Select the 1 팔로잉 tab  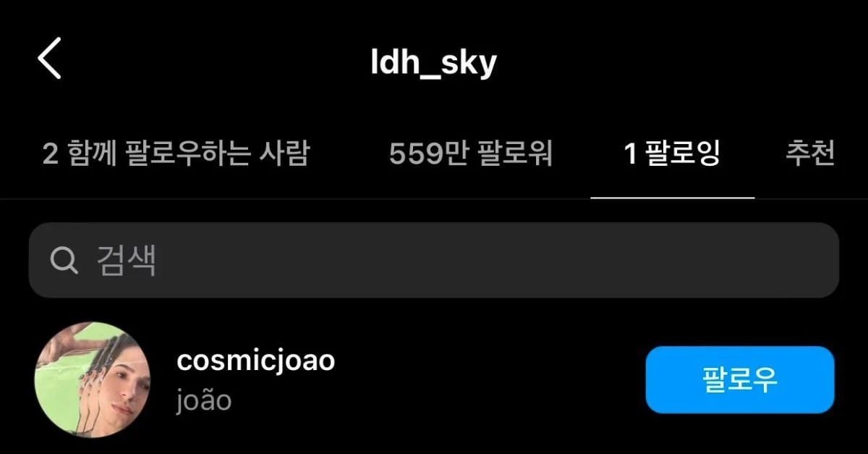coord(673,154)
